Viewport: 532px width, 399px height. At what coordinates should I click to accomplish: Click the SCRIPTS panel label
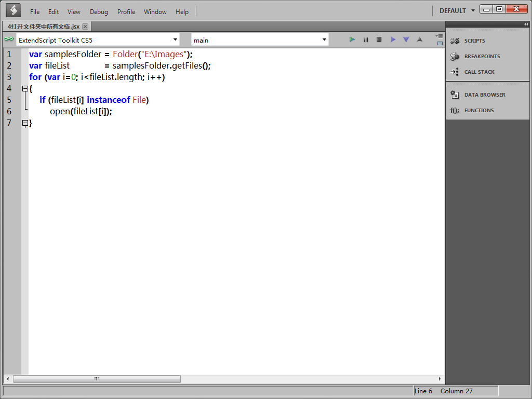point(474,41)
